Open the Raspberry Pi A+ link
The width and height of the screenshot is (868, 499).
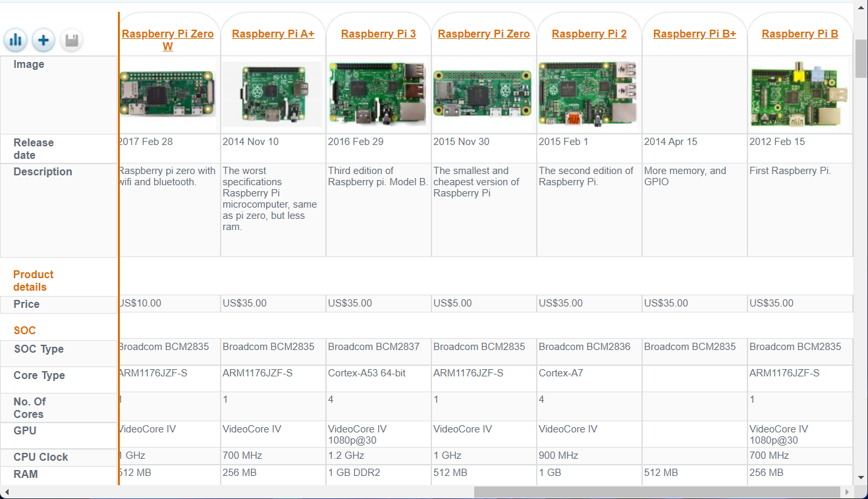[273, 34]
